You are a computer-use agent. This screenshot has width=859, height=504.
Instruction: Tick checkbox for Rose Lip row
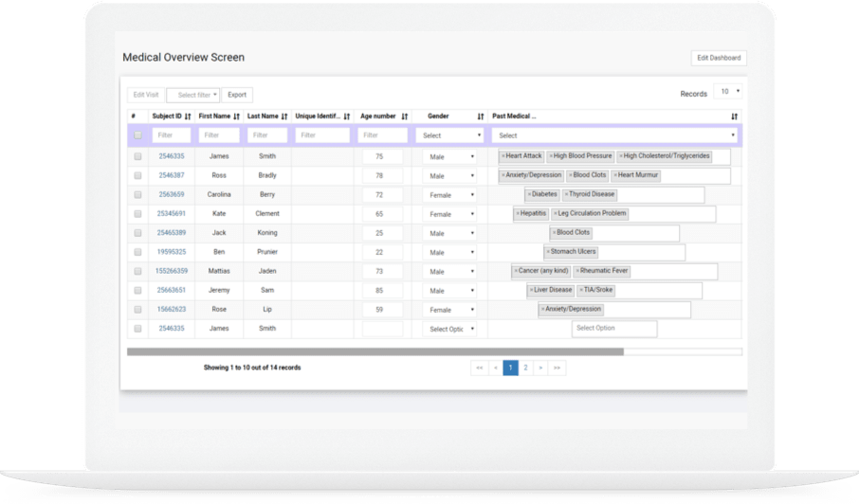click(x=138, y=310)
